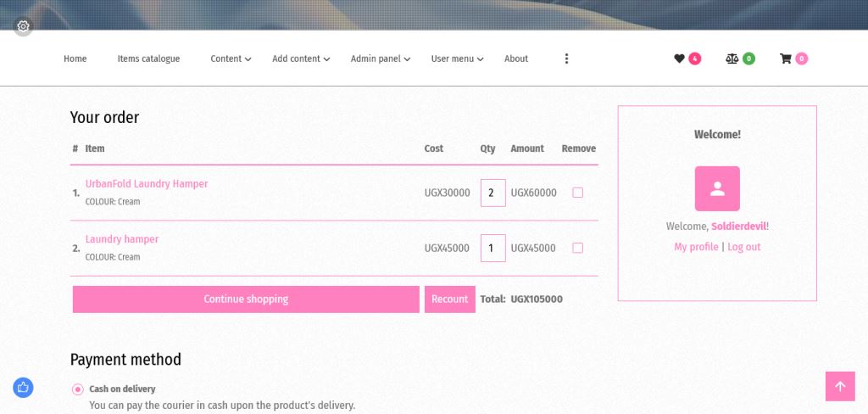The width and height of the screenshot is (868, 414).
Task: Open the About menu item
Action: (x=516, y=59)
